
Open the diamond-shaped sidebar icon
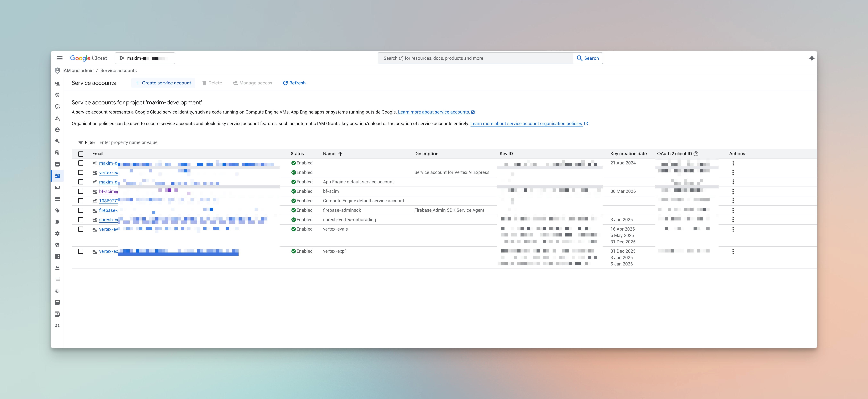coord(57,291)
